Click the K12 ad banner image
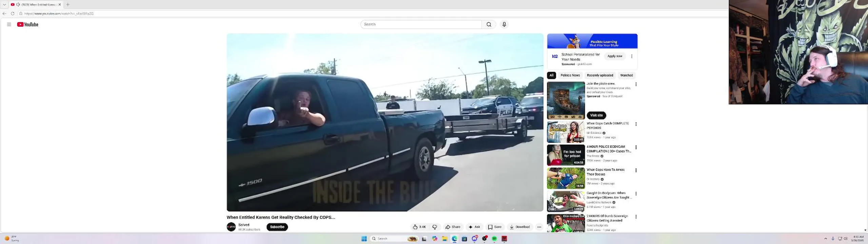868x244 pixels. (x=592, y=41)
